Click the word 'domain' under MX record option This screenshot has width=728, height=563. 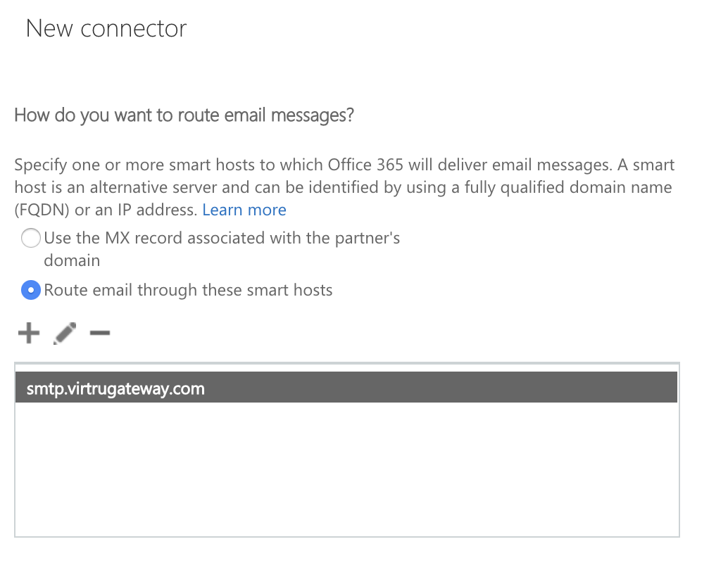point(72,260)
